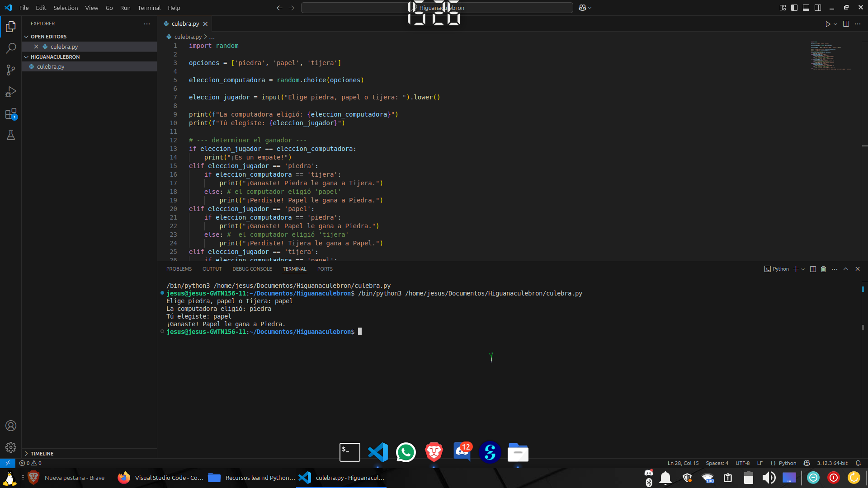Change file encoding UTF-8
This screenshot has width=868, height=488.
point(742,463)
